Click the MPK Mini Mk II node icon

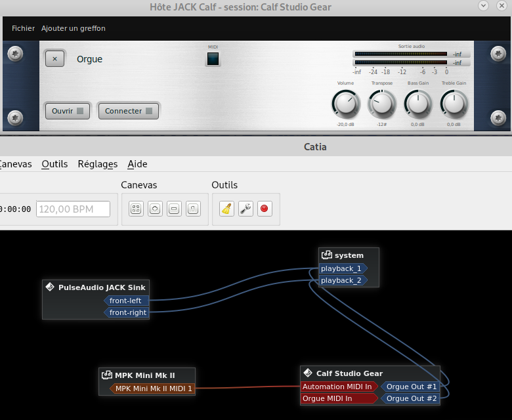tap(107, 375)
